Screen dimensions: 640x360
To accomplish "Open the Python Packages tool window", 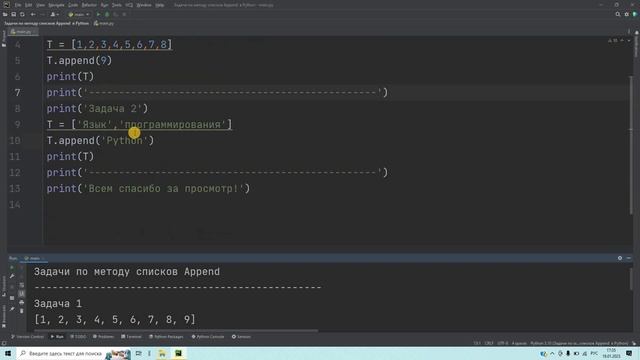I will (x=166, y=337).
